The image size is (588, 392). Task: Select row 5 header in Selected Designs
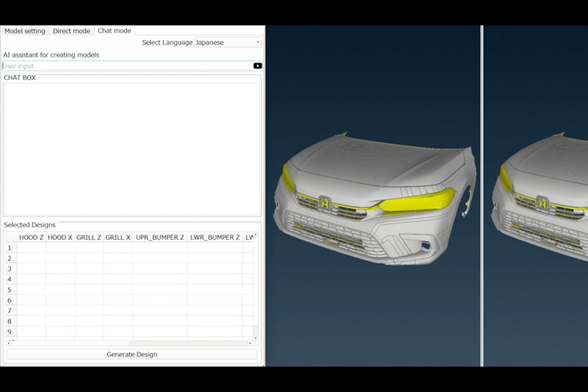(10, 290)
